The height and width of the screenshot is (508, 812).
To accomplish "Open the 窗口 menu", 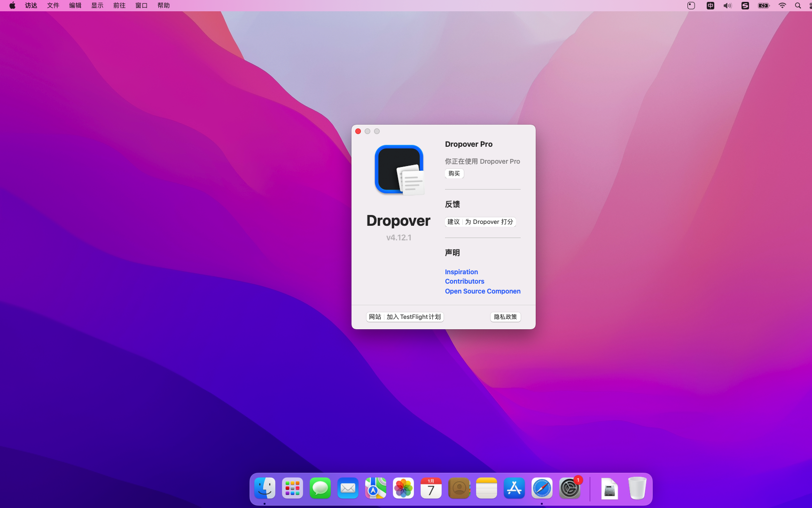I will point(141,6).
